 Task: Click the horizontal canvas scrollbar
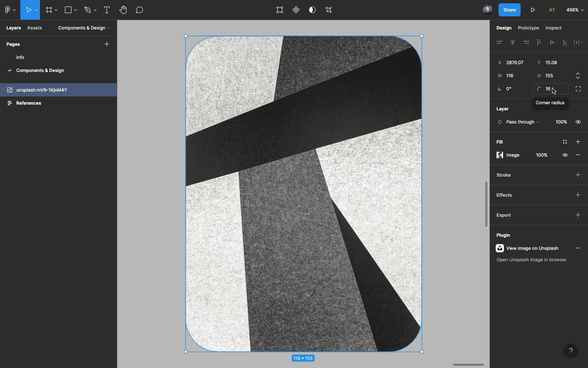point(468,365)
